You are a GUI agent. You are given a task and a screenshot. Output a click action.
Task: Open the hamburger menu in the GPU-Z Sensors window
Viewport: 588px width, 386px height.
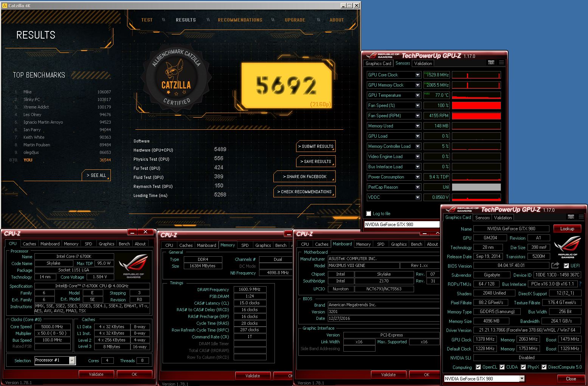(x=501, y=63)
